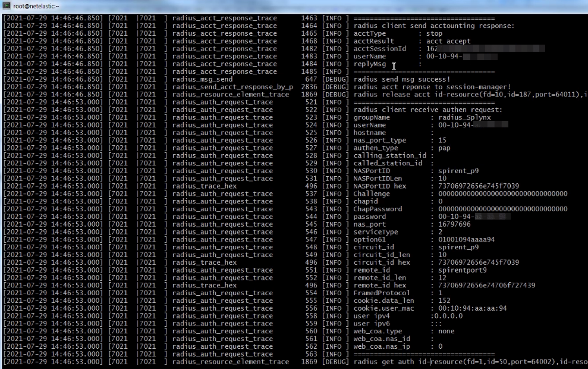Click the 'radius send msg success!' message

(402, 79)
